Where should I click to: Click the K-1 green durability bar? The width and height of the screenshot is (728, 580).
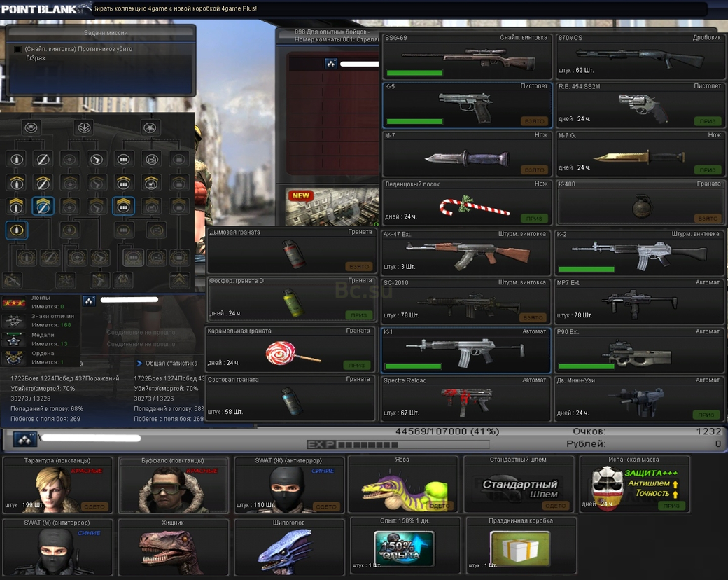coord(413,366)
